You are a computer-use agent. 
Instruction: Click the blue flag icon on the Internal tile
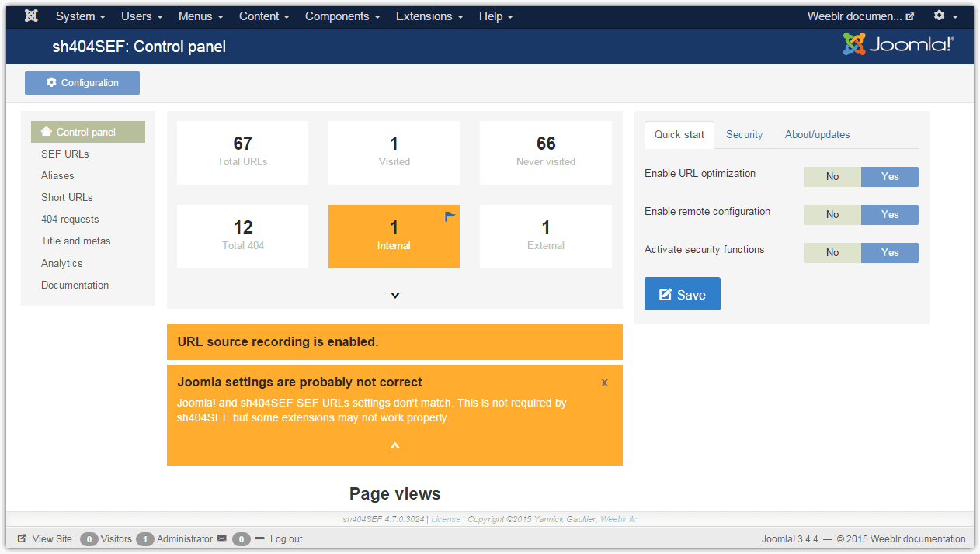pos(450,216)
